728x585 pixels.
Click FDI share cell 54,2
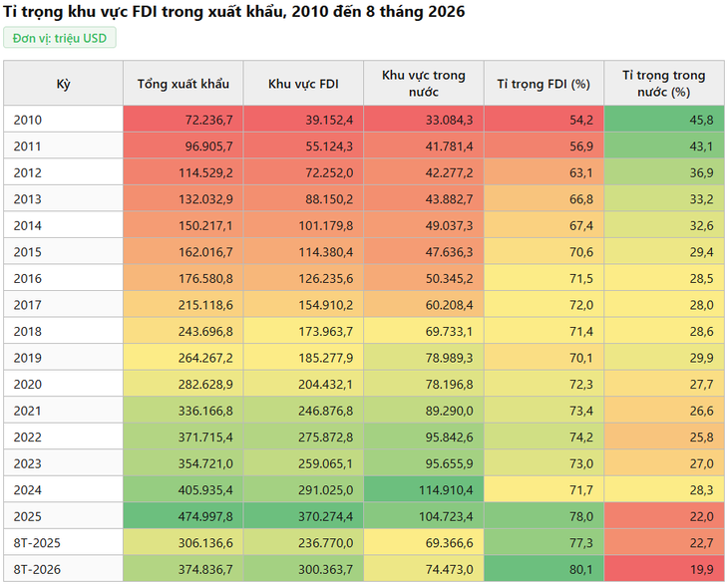(544, 120)
